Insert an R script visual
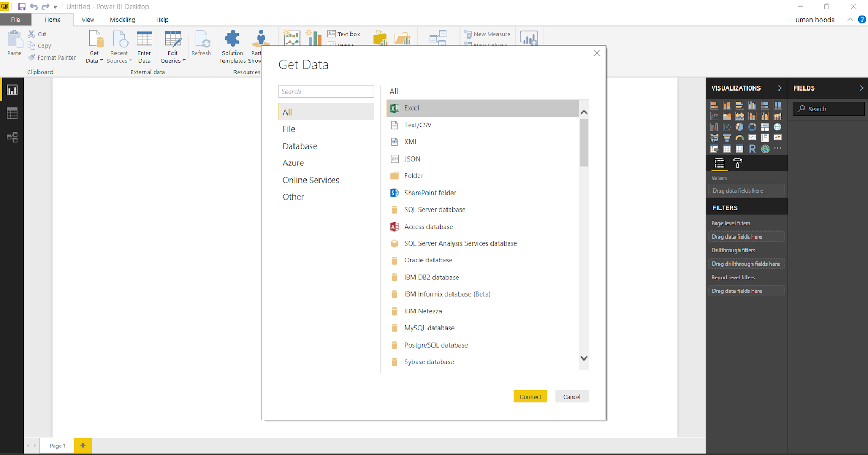Screen dimensions: 868x455 (752, 149)
